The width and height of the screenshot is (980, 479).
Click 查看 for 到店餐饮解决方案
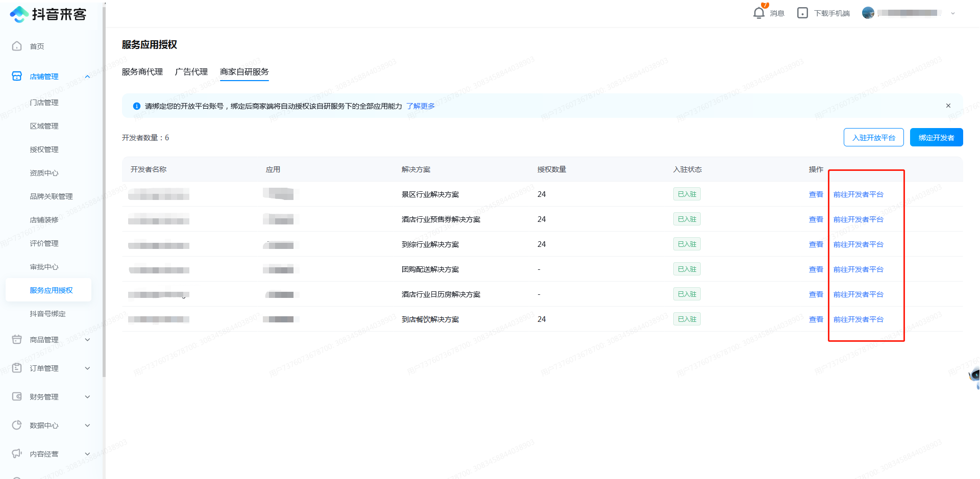pos(816,319)
